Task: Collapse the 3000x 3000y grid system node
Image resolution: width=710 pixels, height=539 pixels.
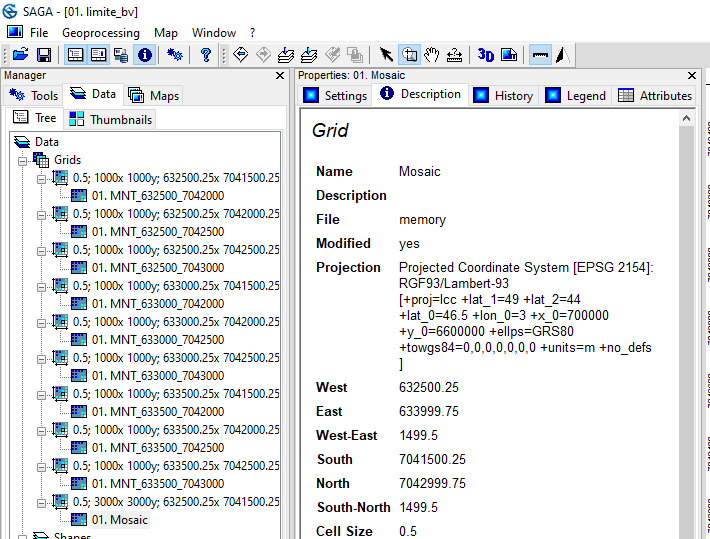Action: (42, 502)
